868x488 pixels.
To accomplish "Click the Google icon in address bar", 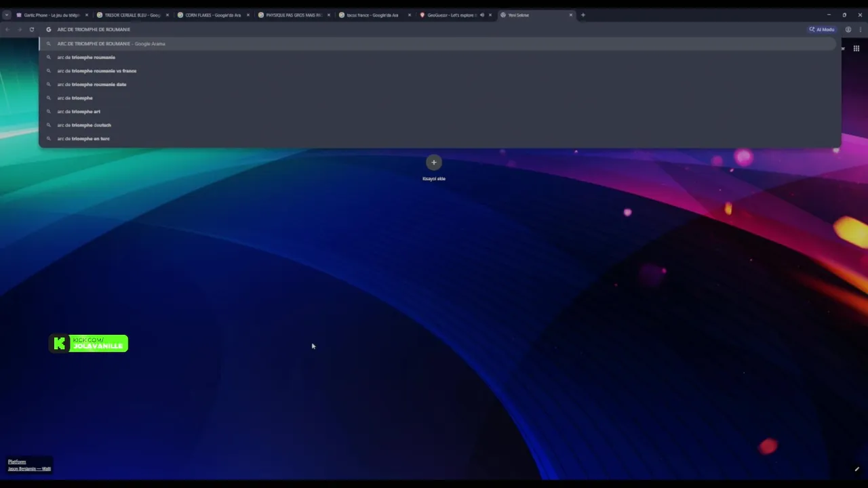I will [48, 29].
